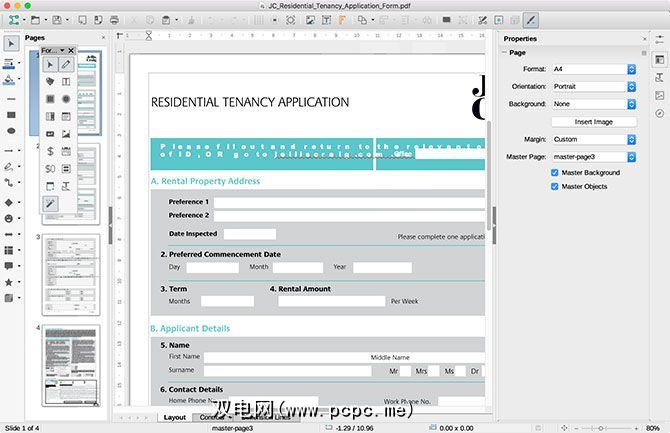
Task: Open the Background None dropdown
Action: (594, 104)
